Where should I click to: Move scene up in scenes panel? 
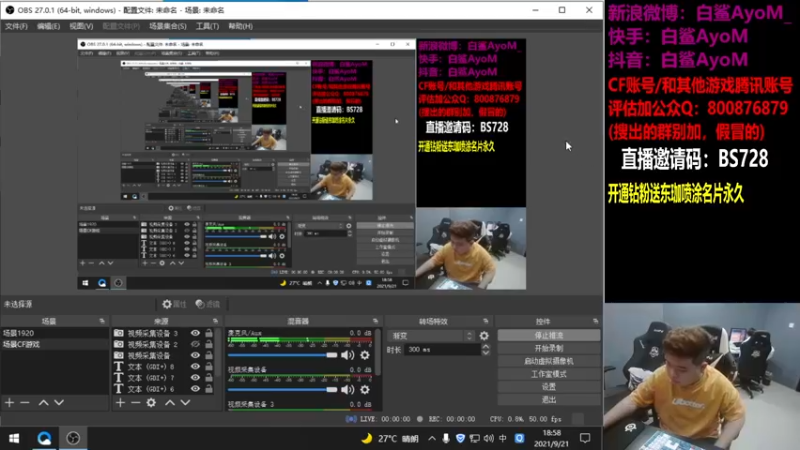click(43, 403)
